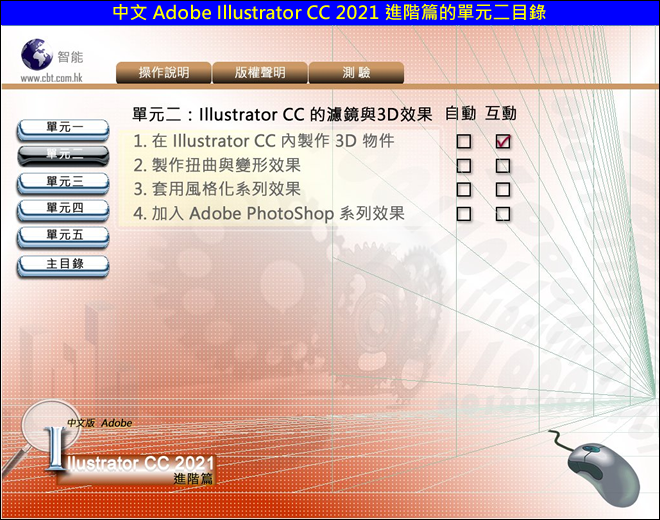The width and height of the screenshot is (660, 520).
Task: Navigate to 單元五
Action: pyautogui.click(x=64, y=236)
